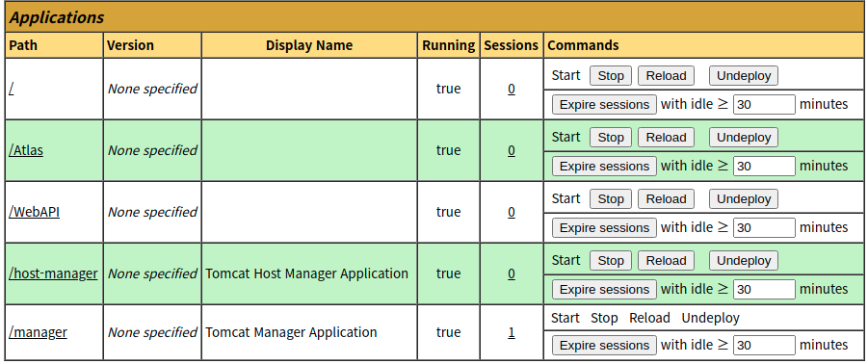Image resolution: width=868 pixels, height=364 pixels.
Task: Reload the /WebAPI application
Action: [666, 199]
